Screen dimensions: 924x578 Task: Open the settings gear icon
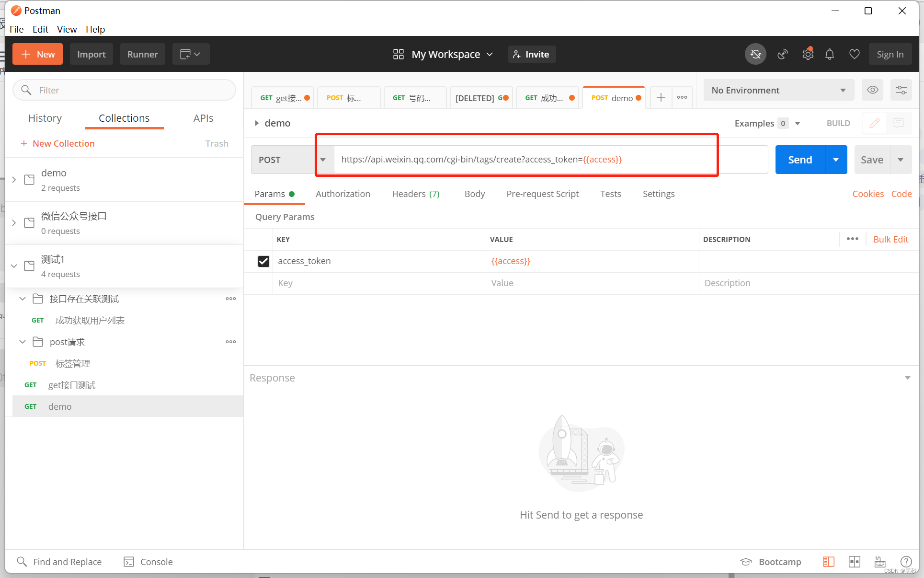click(x=808, y=54)
